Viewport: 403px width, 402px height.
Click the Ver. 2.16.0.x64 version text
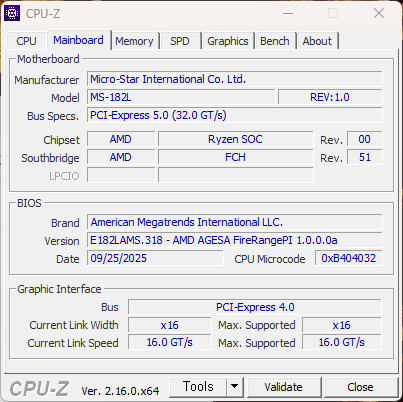tap(120, 391)
